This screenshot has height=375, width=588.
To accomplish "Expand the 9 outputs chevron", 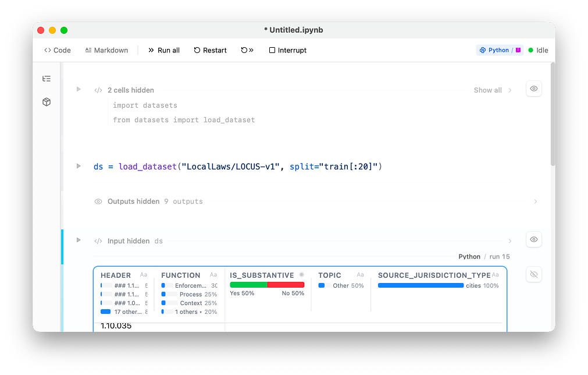I will coord(536,201).
